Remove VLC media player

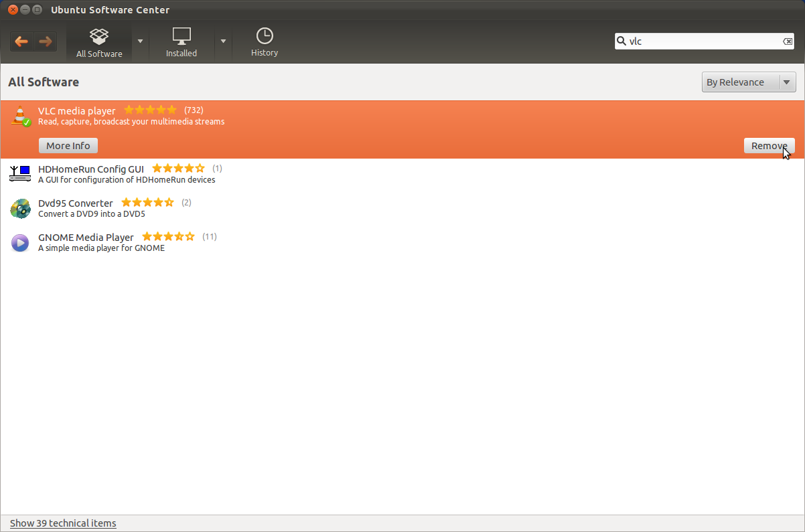pyautogui.click(x=769, y=146)
